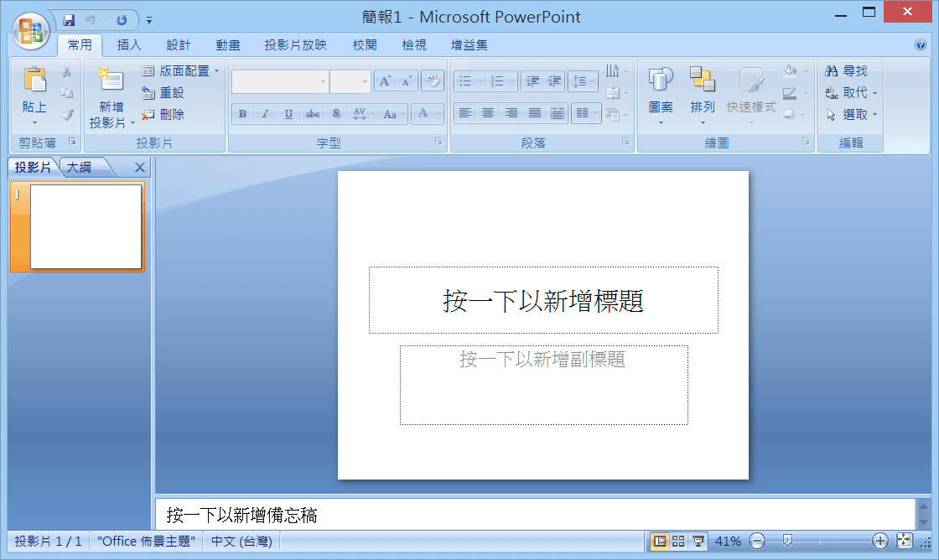
Task: Open the font size combo box
Action: click(350, 81)
